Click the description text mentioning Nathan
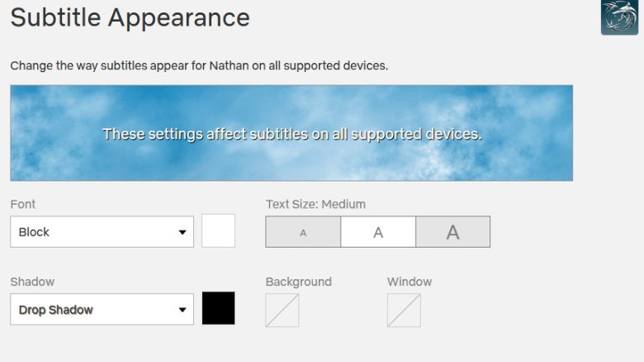The height and width of the screenshot is (362, 644). click(199, 65)
